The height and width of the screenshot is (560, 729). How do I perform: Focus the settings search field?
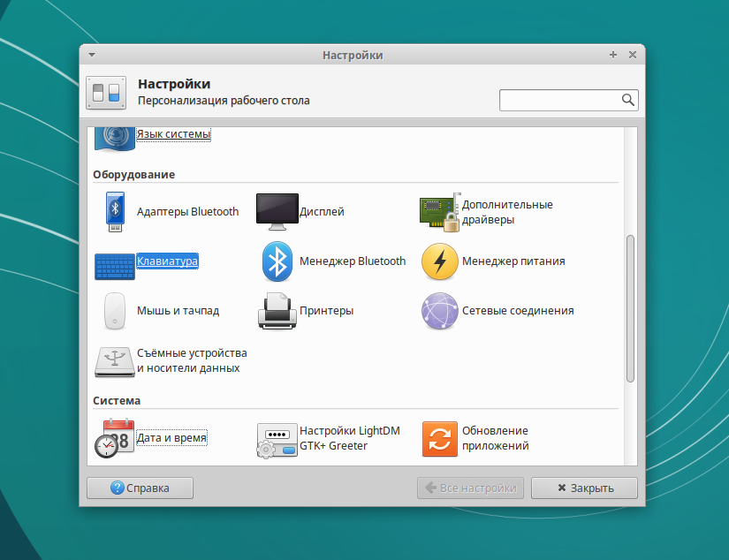click(568, 100)
